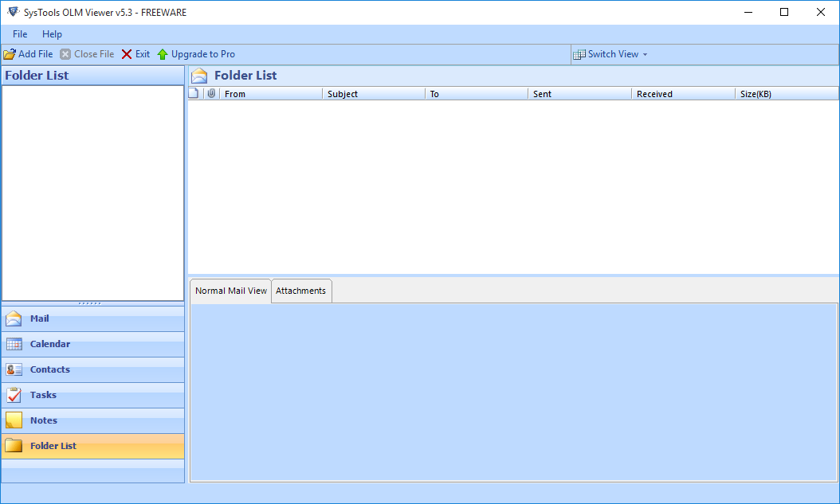Viewport: 840px width, 504px height.
Task: Click the Folder List folder icon in sidebar
Action: coord(14,445)
